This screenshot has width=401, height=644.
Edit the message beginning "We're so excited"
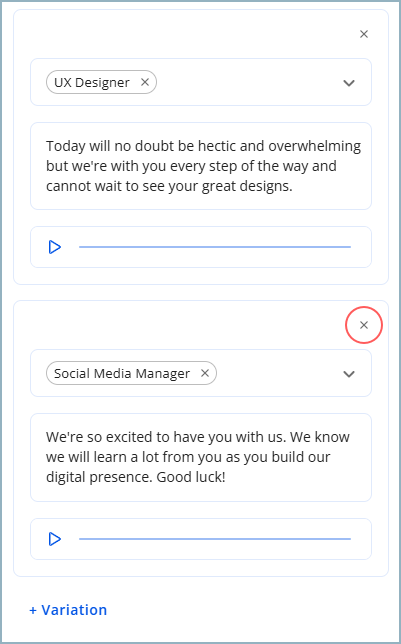pos(201,457)
